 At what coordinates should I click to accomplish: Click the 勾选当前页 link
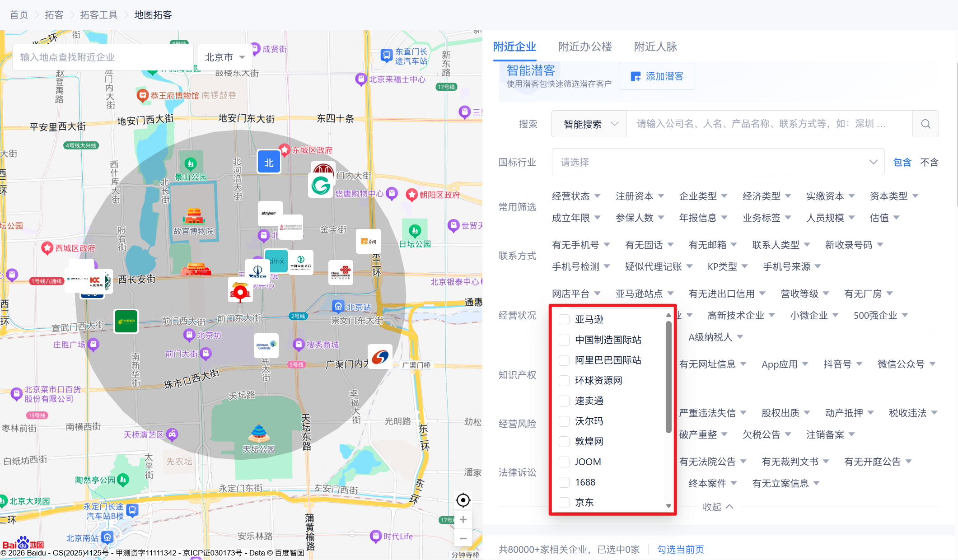tap(680, 549)
